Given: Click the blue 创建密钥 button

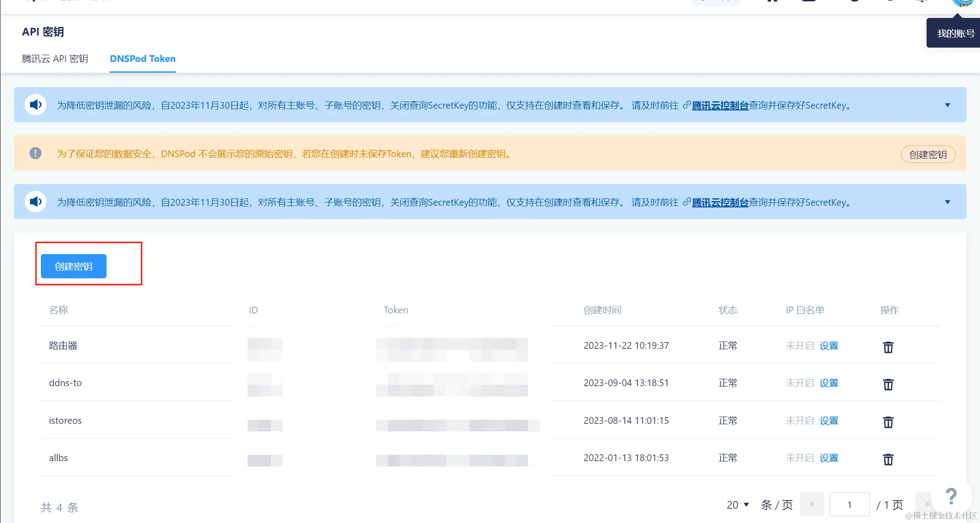Looking at the screenshot, I should click(74, 266).
